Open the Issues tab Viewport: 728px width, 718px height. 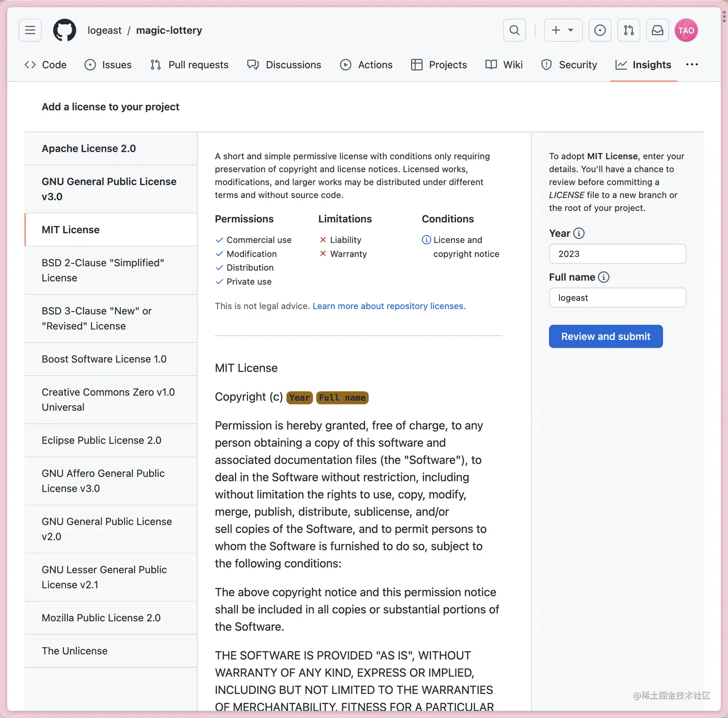(108, 65)
